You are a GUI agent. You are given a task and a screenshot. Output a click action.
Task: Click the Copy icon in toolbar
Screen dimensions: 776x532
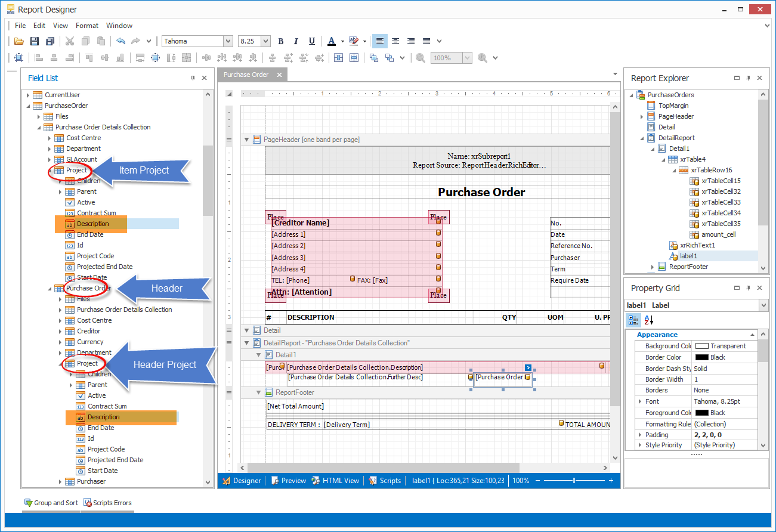click(x=85, y=41)
